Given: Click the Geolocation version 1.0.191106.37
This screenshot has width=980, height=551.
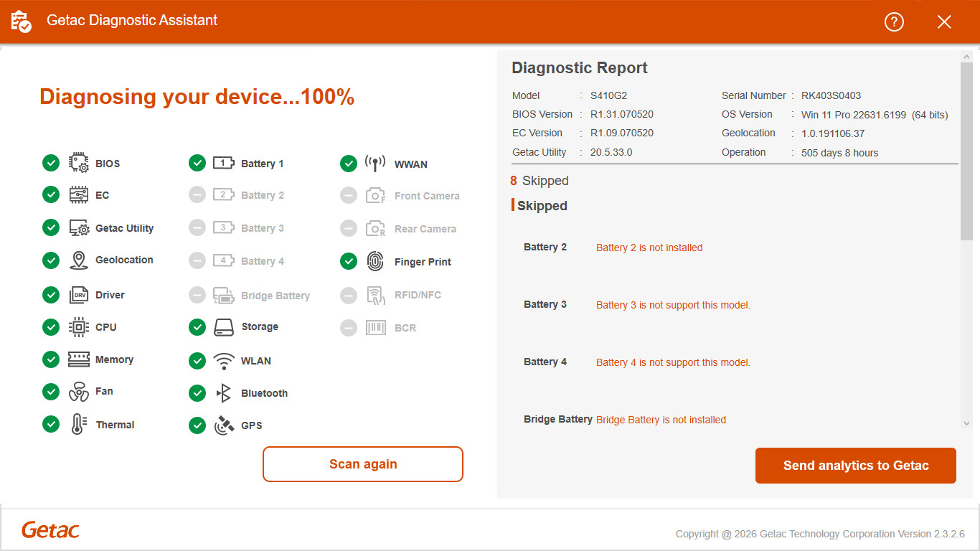Looking at the screenshot, I should 833,133.
